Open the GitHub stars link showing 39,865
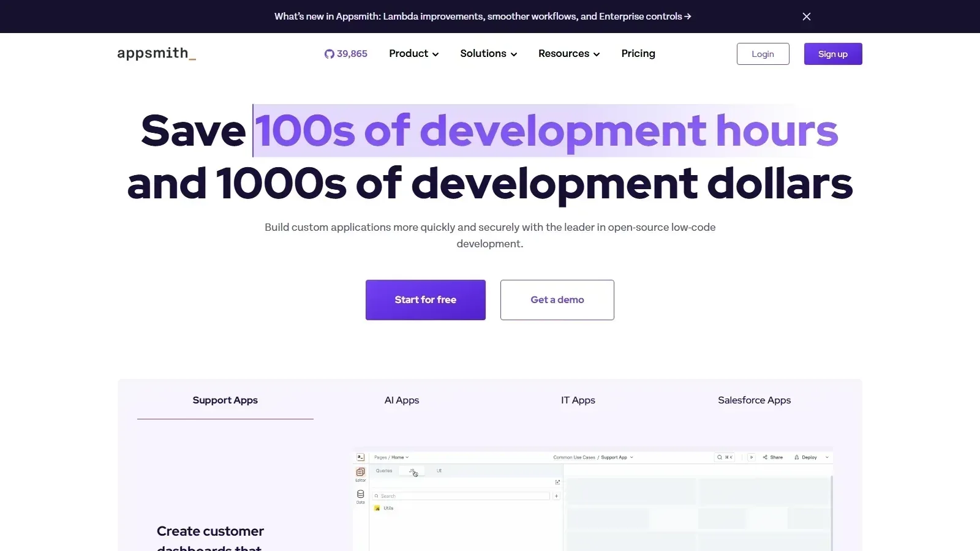The image size is (980, 551). point(345,54)
